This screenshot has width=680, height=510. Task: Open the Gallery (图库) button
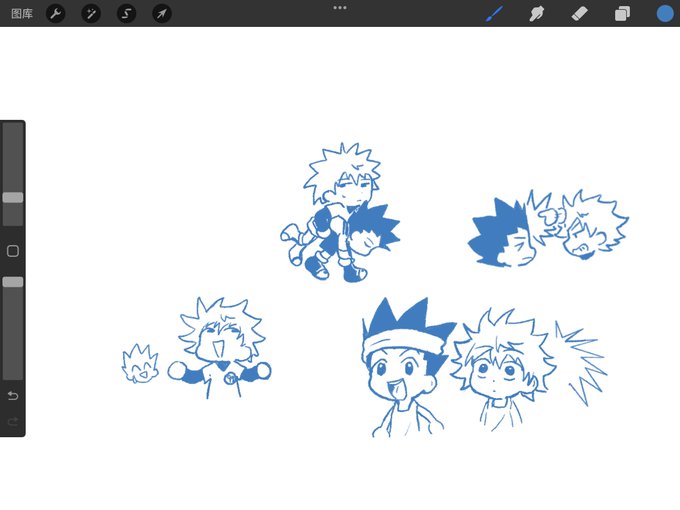coord(22,14)
